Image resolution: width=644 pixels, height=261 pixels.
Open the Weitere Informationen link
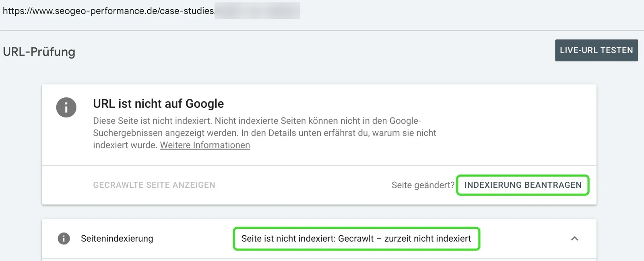[x=205, y=145]
